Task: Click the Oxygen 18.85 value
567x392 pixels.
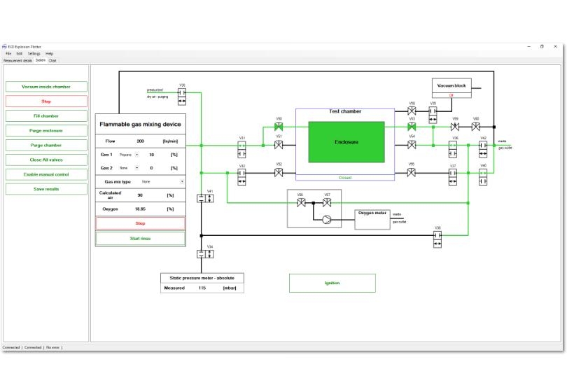Action: pyautogui.click(x=140, y=209)
